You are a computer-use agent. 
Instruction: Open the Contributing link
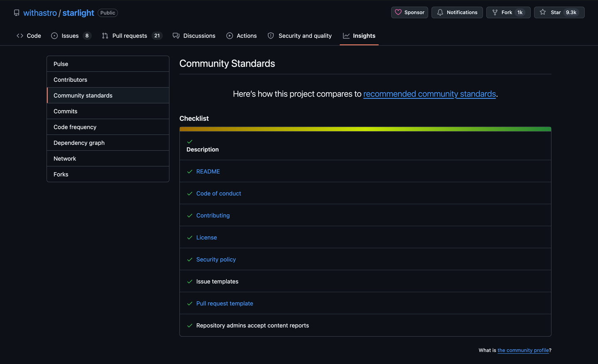213,215
